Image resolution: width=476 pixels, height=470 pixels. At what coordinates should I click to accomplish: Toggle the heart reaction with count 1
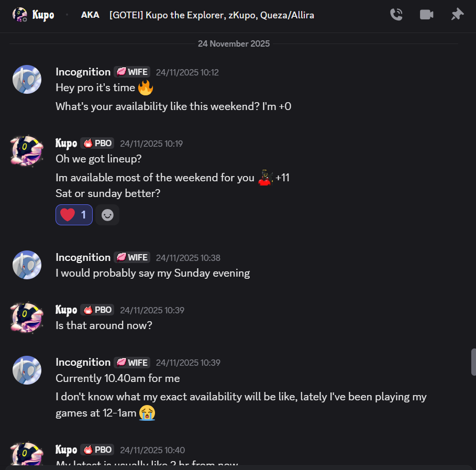pyautogui.click(x=74, y=215)
